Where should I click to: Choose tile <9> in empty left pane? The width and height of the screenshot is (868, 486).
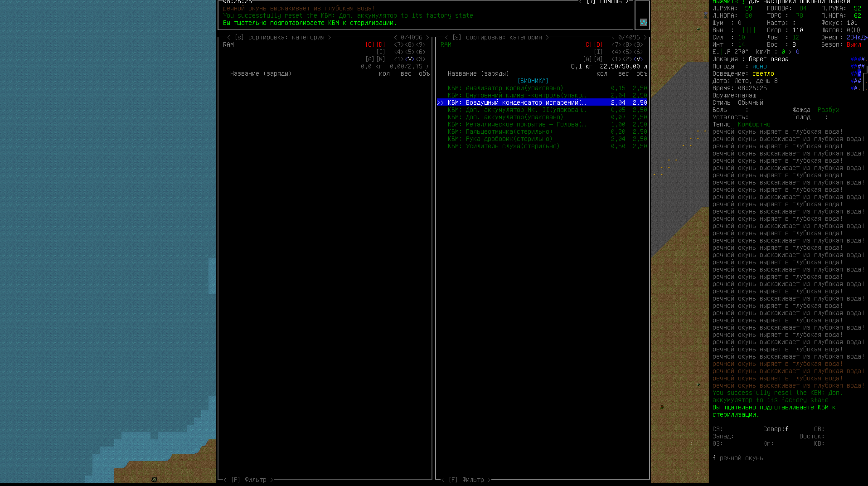coord(421,44)
